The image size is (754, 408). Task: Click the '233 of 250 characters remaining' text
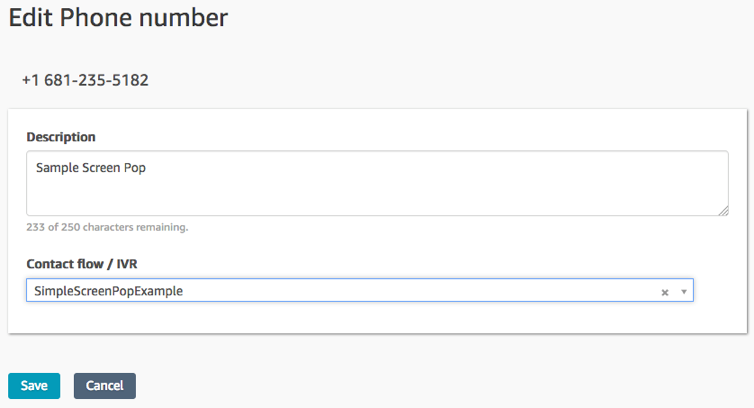point(107,227)
